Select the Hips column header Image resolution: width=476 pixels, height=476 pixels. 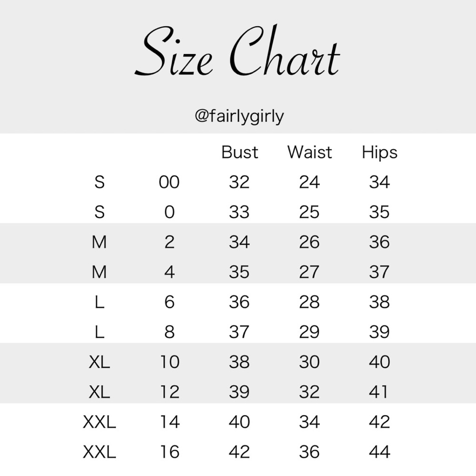[379, 152]
